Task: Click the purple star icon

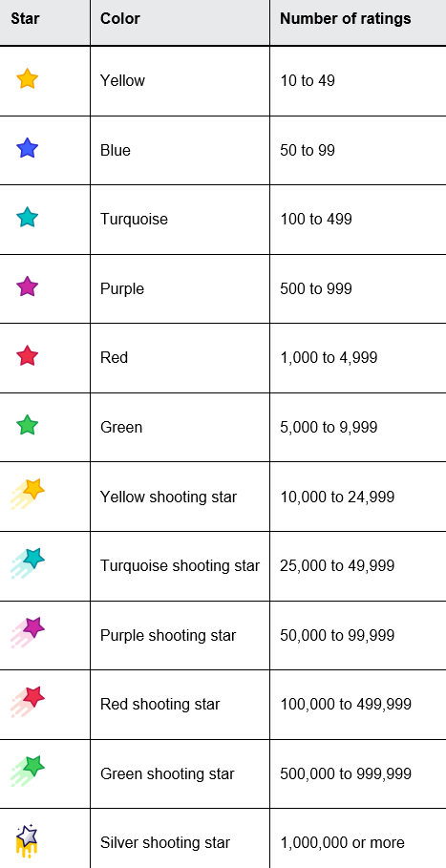Action: click(27, 286)
